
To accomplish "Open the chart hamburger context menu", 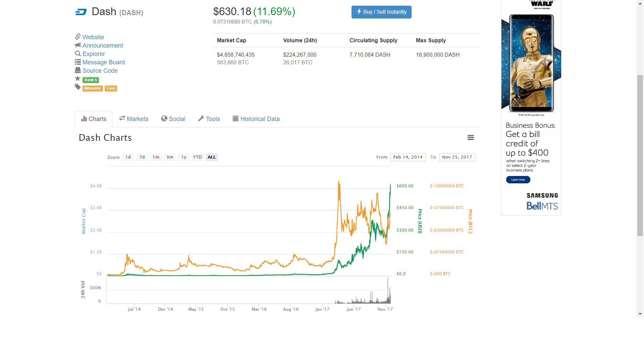I will click(471, 137).
